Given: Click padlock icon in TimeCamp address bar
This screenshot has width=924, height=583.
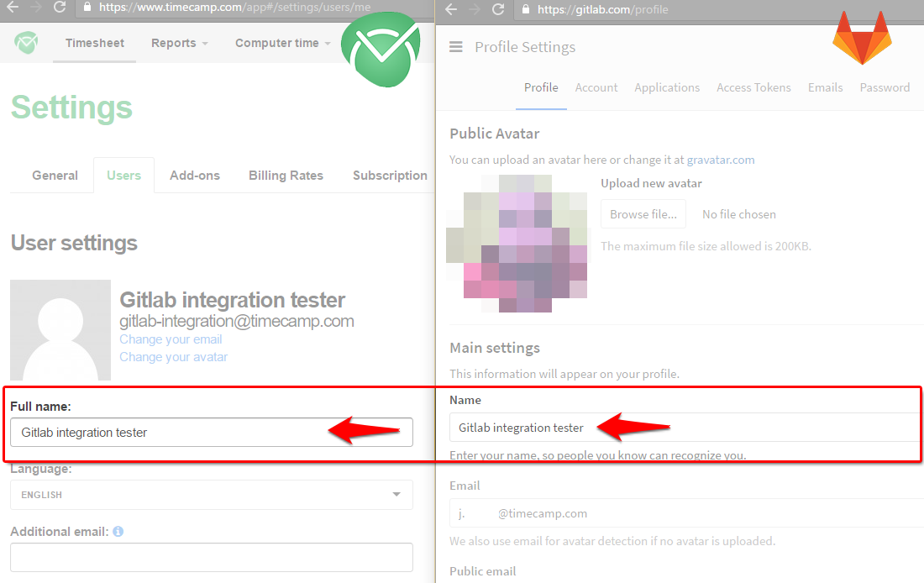Looking at the screenshot, I should click(87, 7).
